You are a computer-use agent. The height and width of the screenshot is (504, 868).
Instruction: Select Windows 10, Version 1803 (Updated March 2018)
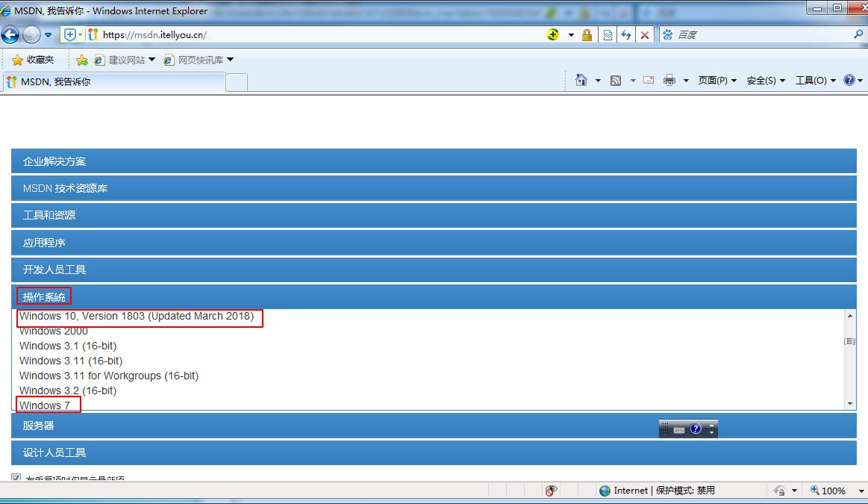(136, 317)
